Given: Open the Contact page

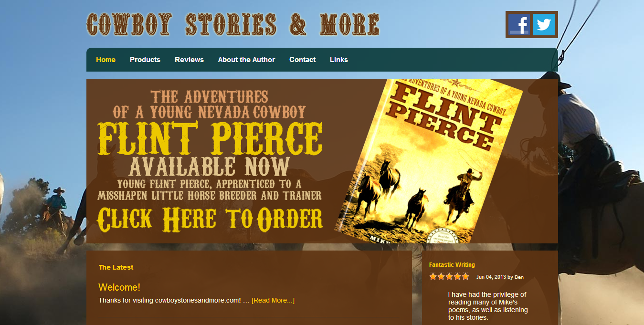Looking at the screenshot, I should click(x=302, y=60).
